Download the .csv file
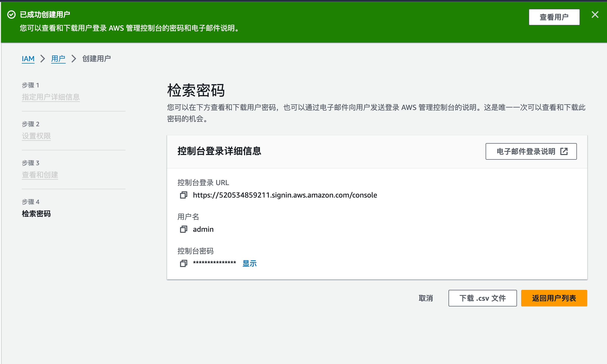 (x=482, y=298)
